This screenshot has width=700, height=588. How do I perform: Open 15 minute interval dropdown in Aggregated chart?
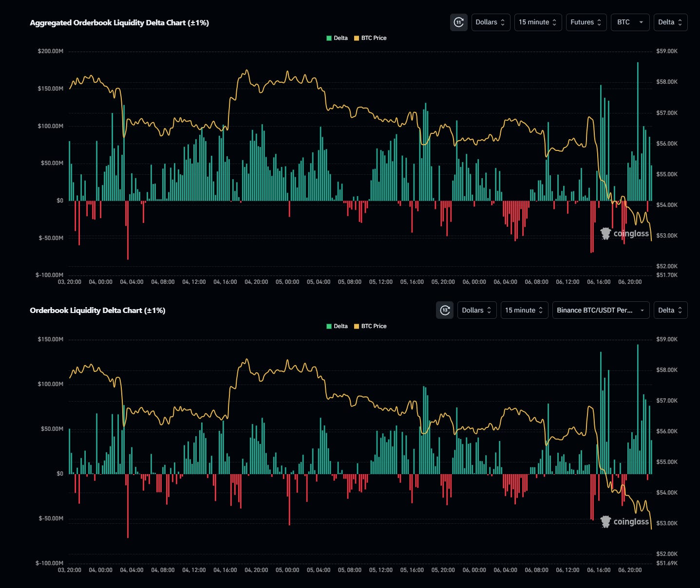click(x=538, y=22)
